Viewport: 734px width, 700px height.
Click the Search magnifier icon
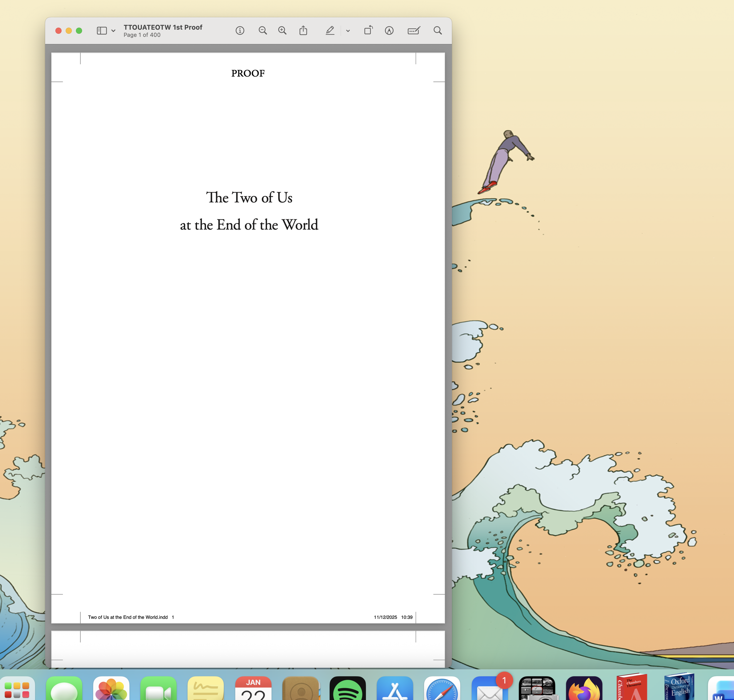tap(437, 31)
